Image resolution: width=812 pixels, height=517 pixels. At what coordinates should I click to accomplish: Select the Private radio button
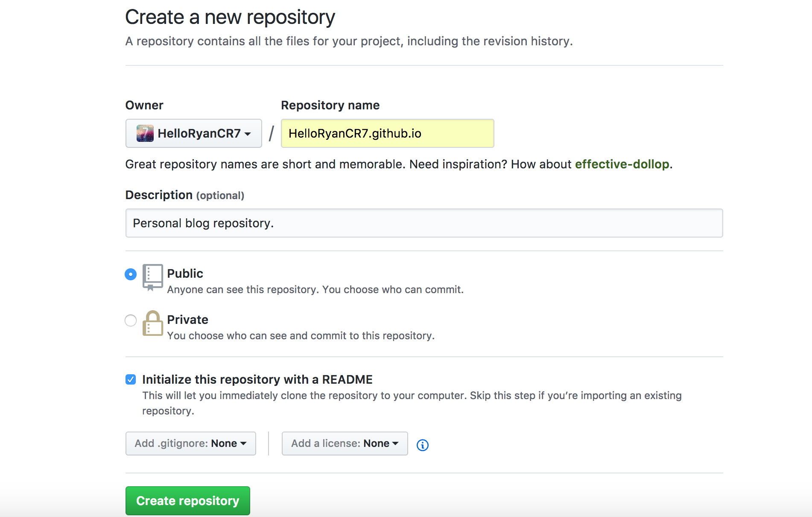click(x=131, y=320)
